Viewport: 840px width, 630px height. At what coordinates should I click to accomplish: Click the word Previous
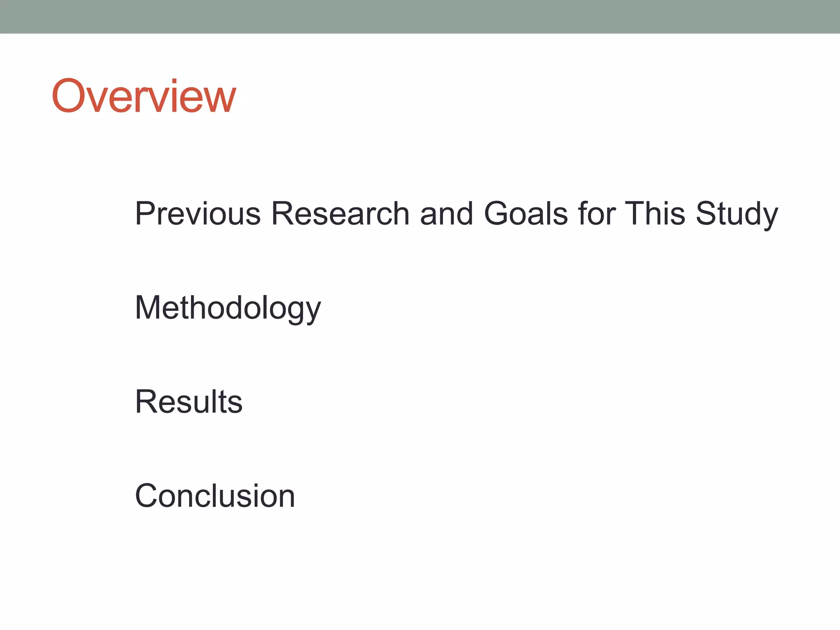[x=198, y=214]
